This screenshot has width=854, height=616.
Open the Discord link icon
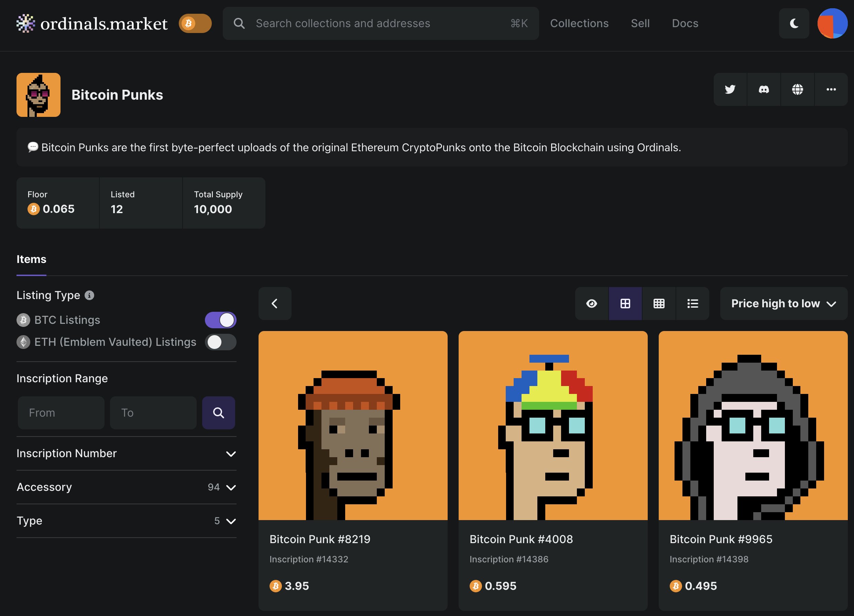(764, 89)
